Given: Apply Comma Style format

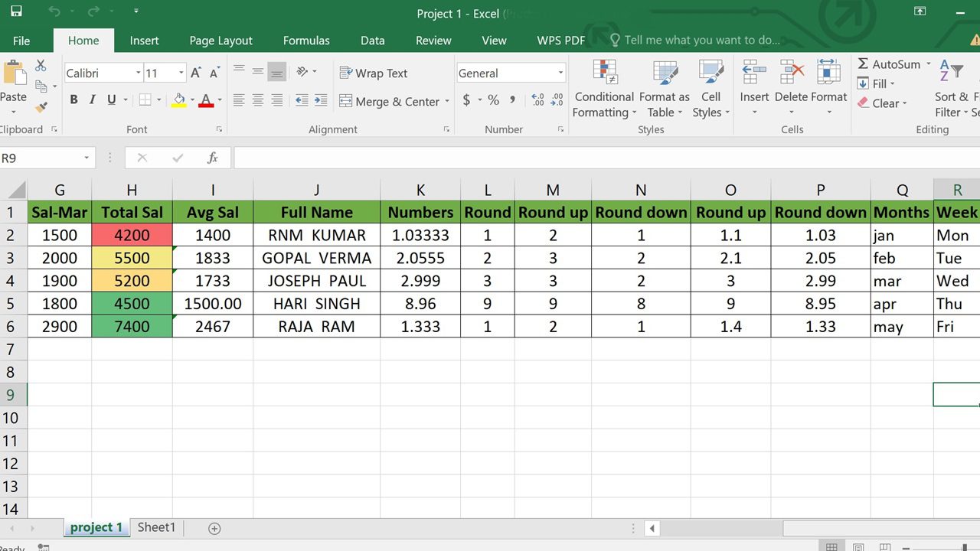Looking at the screenshot, I should coord(512,100).
